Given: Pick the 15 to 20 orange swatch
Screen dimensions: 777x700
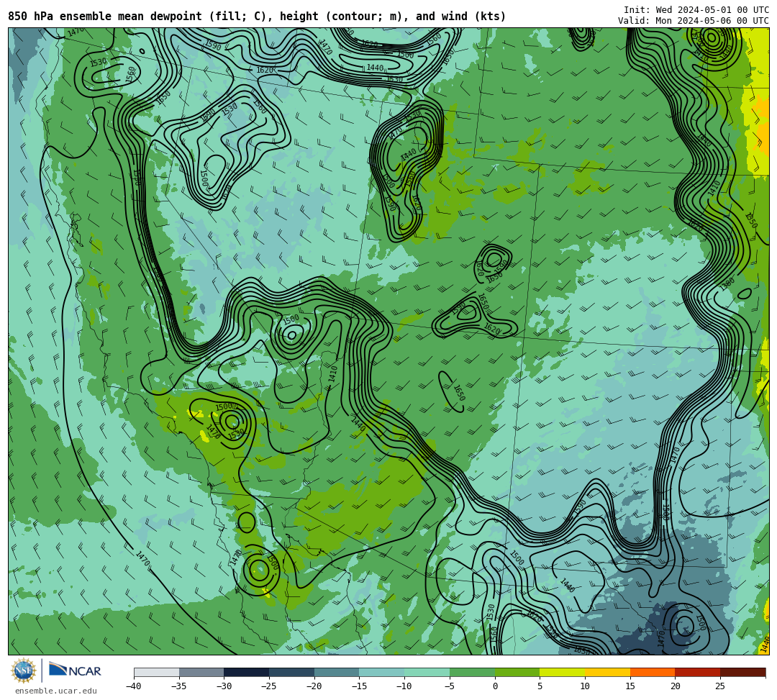Looking at the screenshot, I should point(653,672).
